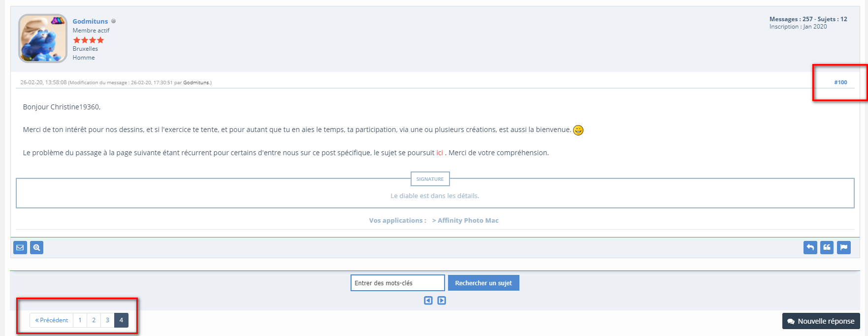Click Godmituns name in modification note
The width and height of the screenshot is (868, 336).
click(196, 83)
